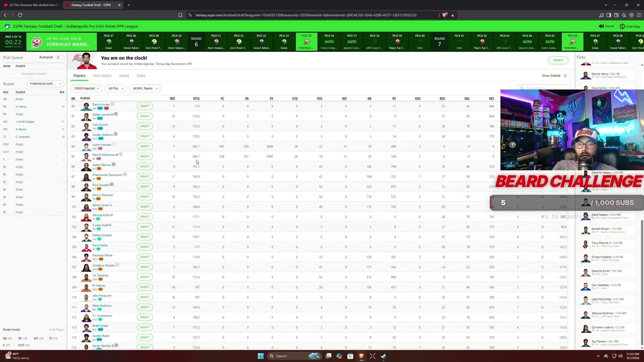This screenshot has height=362, width=644.
Task: Play the video icon next to Patrick Mahomes
Action: point(121,154)
